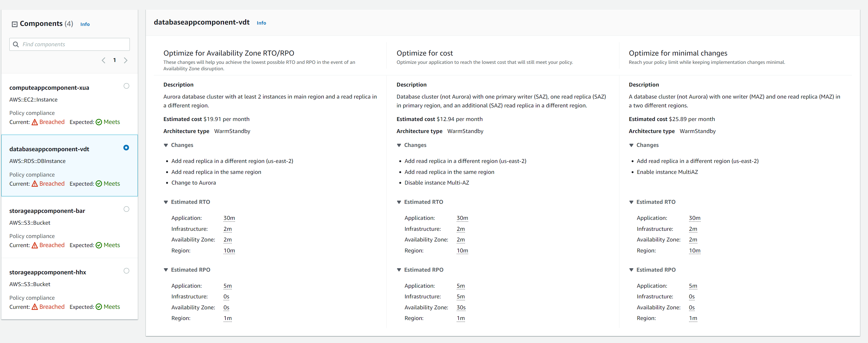Image resolution: width=868 pixels, height=343 pixels.
Task: Open Info link beside databaseappcomponent-vdt title
Action: pyautogui.click(x=261, y=23)
